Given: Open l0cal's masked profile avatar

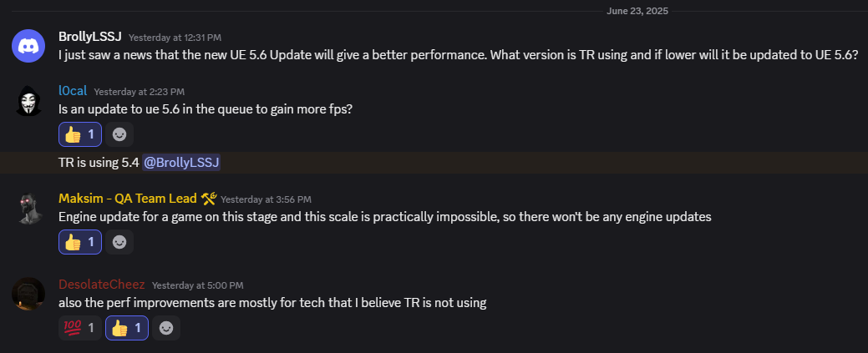Looking at the screenshot, I should coord(29,100).
